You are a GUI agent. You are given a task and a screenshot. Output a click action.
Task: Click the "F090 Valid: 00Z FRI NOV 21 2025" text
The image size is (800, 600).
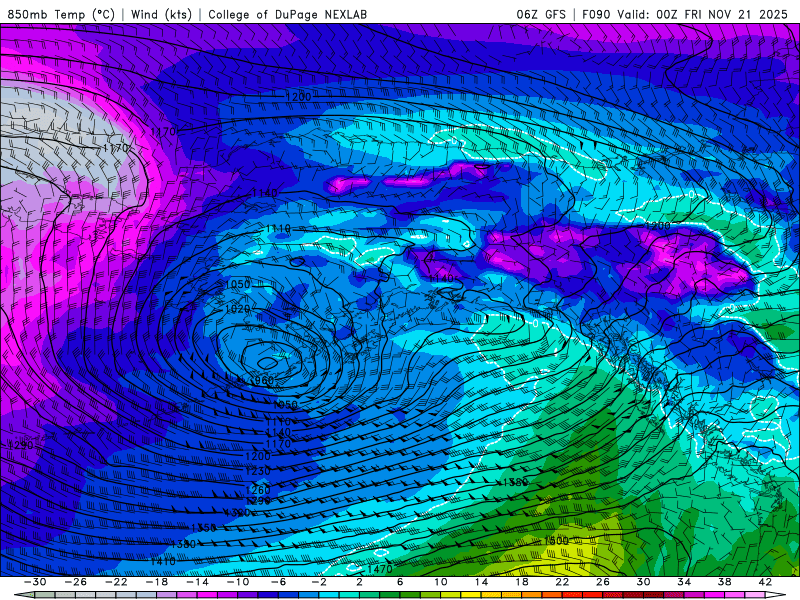tap(685, 14)
